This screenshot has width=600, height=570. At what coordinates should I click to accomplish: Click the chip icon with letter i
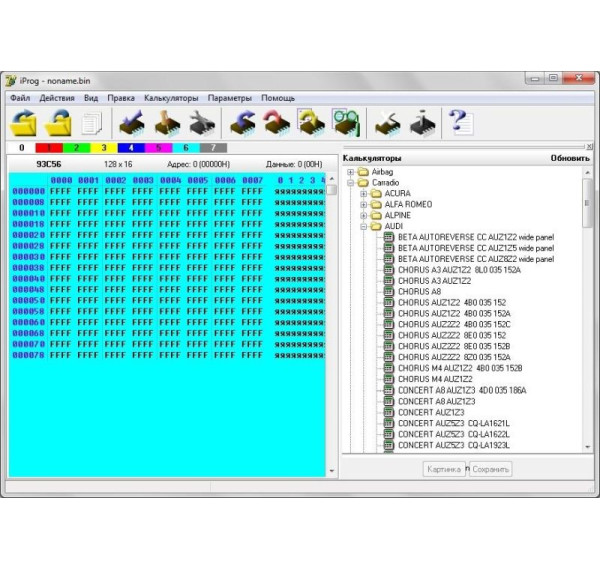[423, 123]
